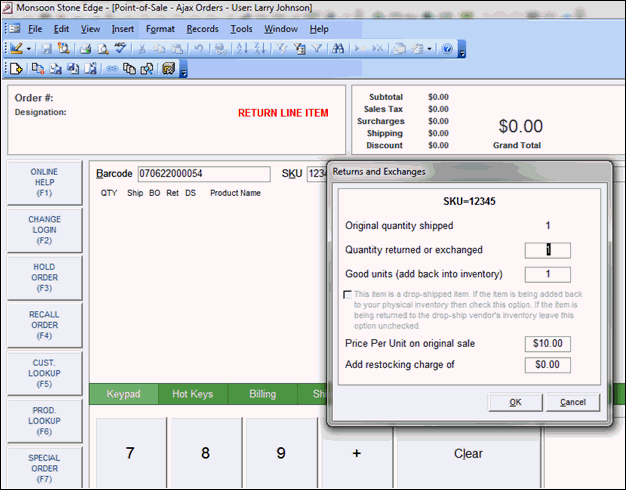Cancel the Returns and Exchanges dialog
Image resolution: width=626 pixels, height=490 pixels.
point(573,402)
